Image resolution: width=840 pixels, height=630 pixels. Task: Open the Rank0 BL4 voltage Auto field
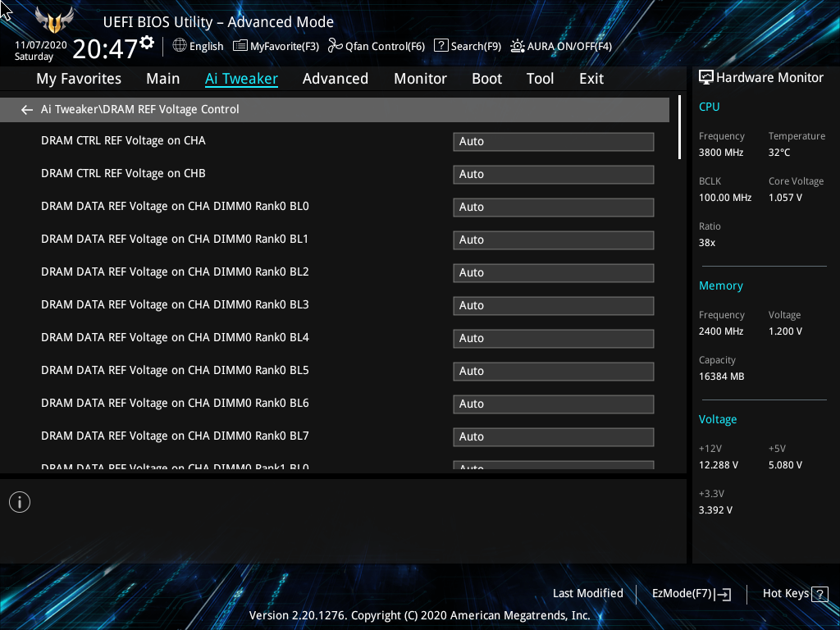coord(554,339)
